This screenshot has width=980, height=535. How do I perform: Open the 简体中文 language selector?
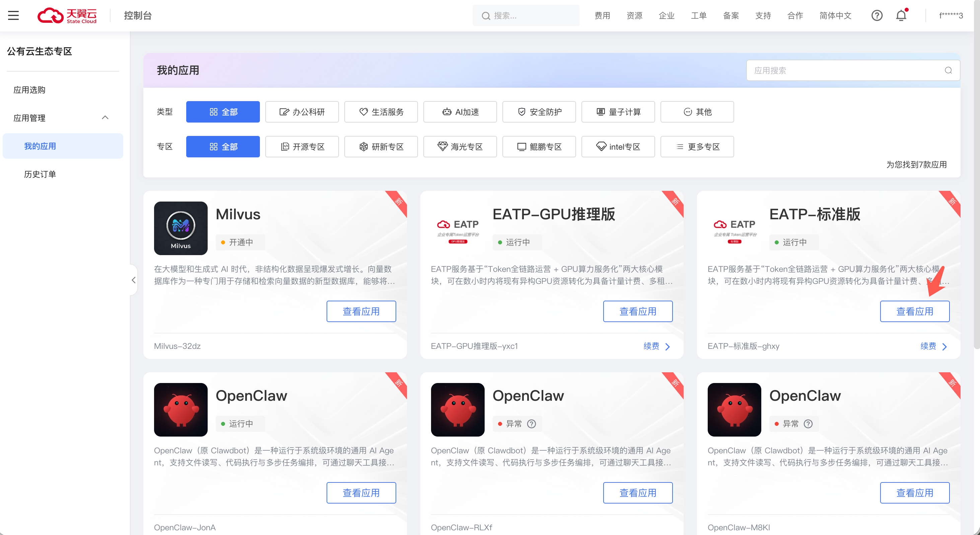click(835, 16)
